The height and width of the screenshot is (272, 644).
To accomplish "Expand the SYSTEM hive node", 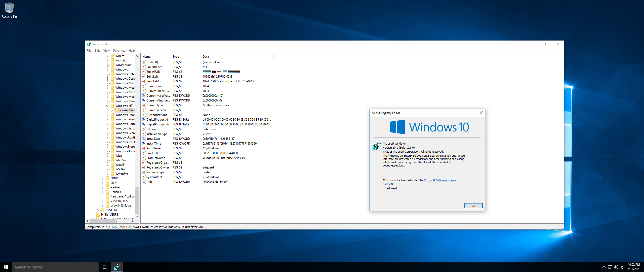I will (98, 210).
